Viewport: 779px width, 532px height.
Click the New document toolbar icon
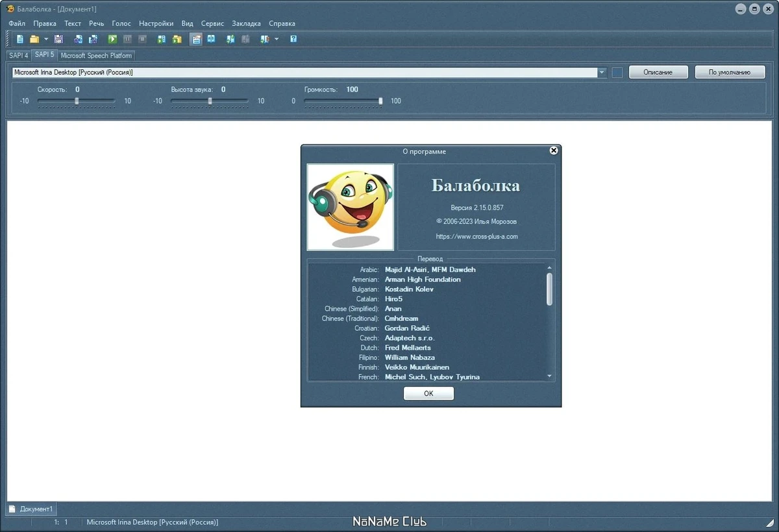pos(20,39)
